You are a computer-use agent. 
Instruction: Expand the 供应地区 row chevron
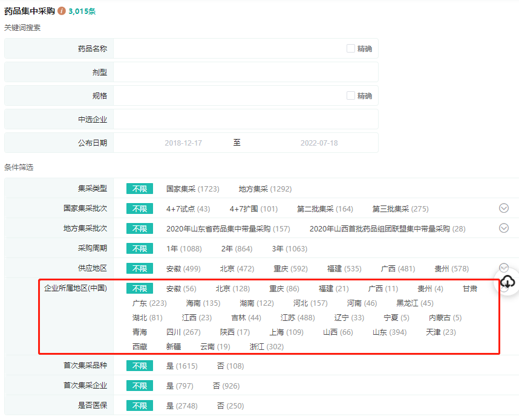pyautogui.click(x=504, y=268)
